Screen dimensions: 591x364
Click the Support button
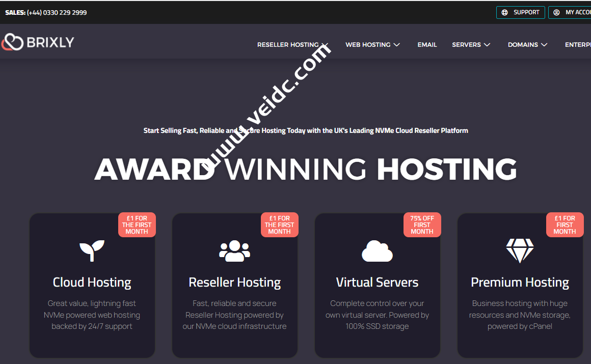[521, 12]
